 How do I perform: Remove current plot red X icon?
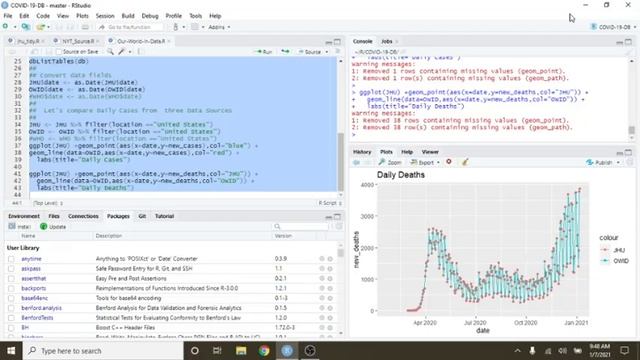(449, 162)
